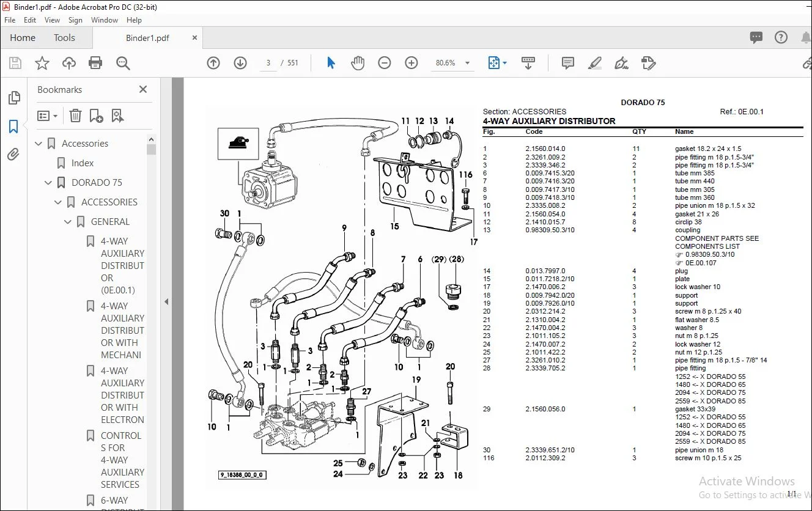Open the notifications bell
812x511 pixels.
coord(805,37)
